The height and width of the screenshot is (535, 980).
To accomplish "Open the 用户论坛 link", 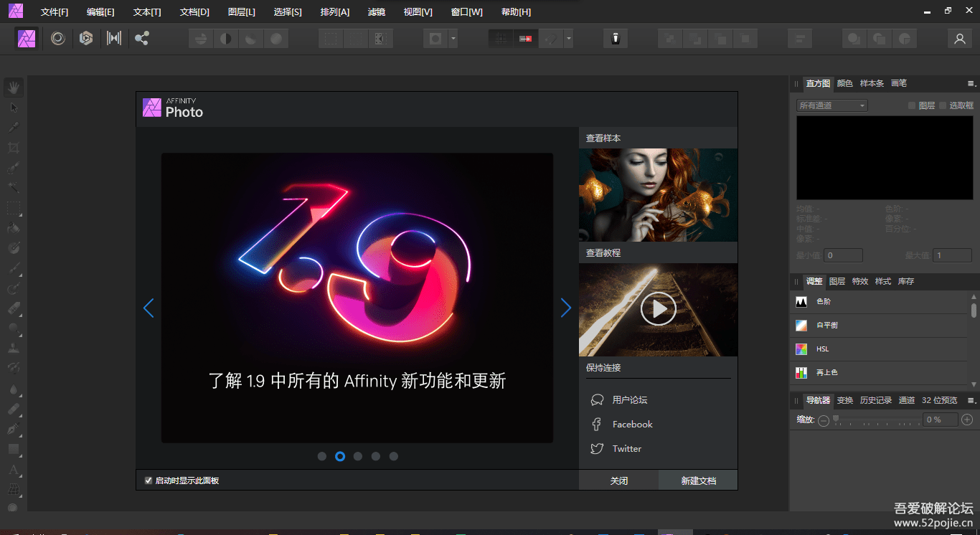I will [630, 400].
